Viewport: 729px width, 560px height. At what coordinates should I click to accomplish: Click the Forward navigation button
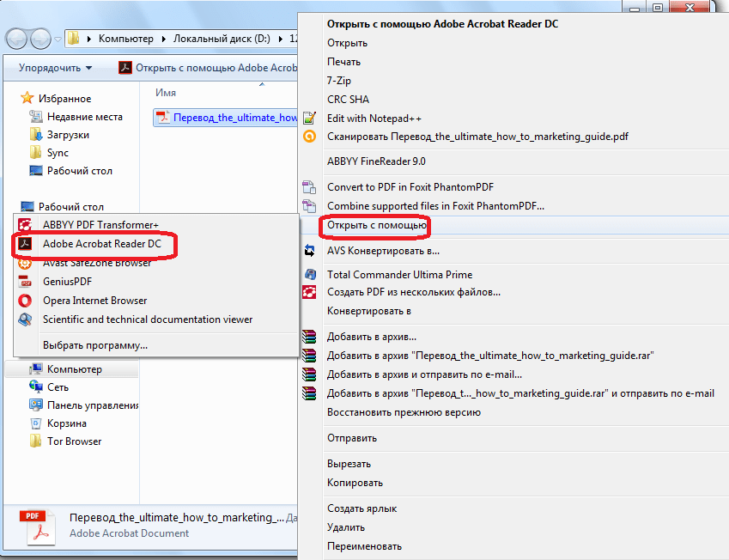[x=41, y=39]
